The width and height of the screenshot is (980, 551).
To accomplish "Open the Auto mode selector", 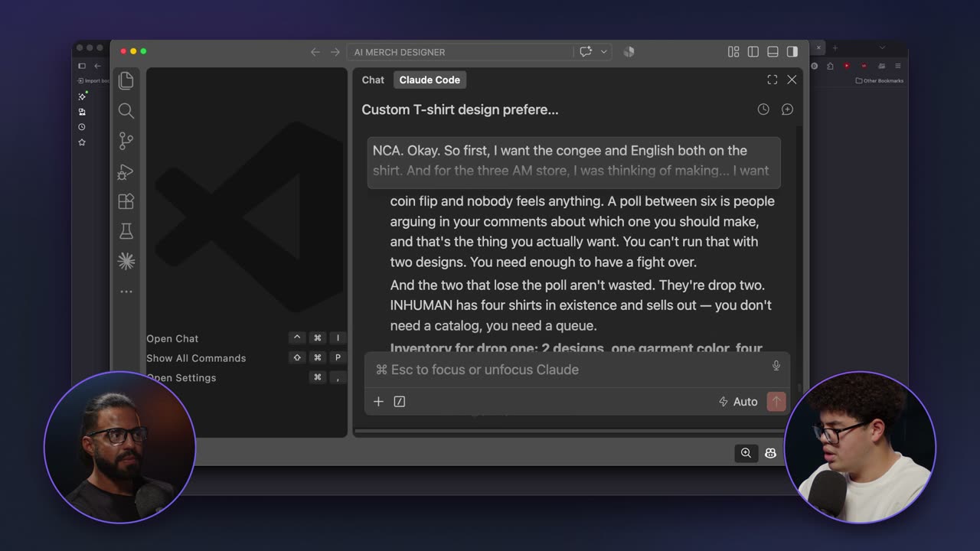I will coord(738,402).
